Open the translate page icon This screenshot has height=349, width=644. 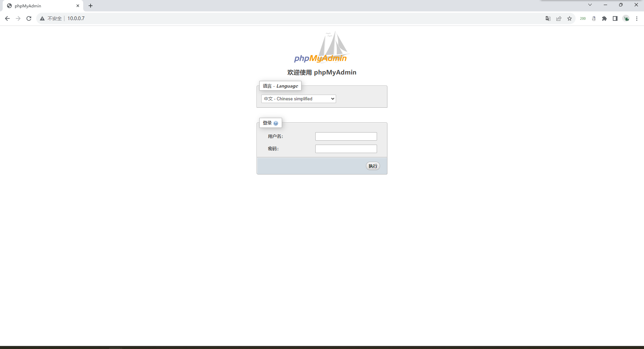(x=548, y=18)
